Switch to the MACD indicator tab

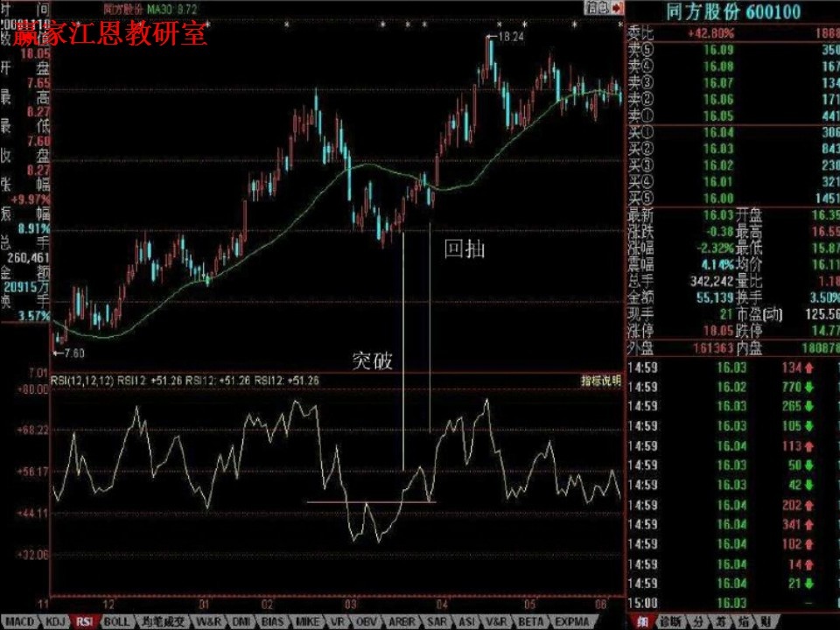click(22, 622)
